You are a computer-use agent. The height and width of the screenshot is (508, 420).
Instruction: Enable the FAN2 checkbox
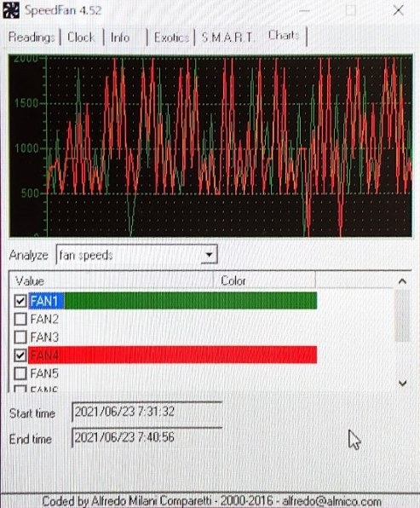[x=20, y=319]
